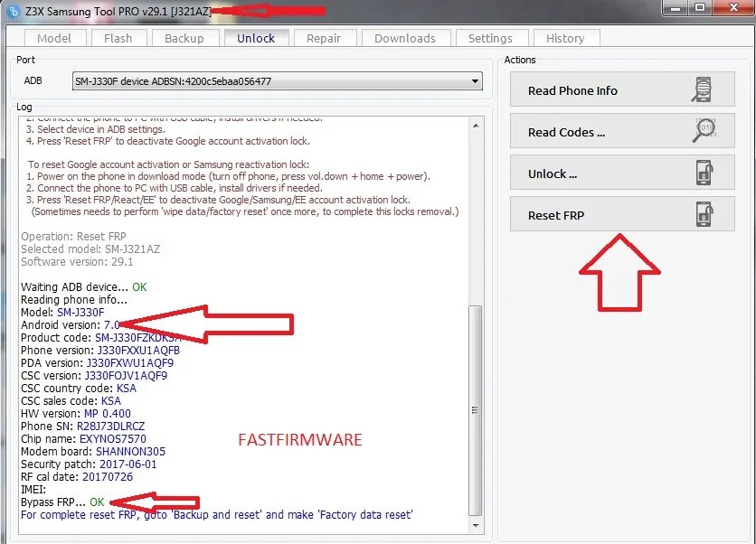Click the Unlock phone padlock icon
This screenshot has height=544, width=756.
pos(704,173)
